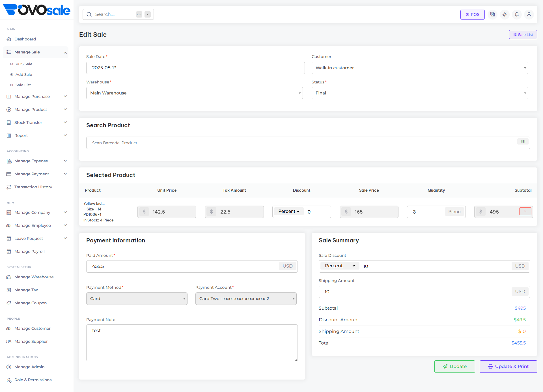Click the Role & Permissions icon
This screenshot has width=543, height=392.
click(x=9, y=380)
